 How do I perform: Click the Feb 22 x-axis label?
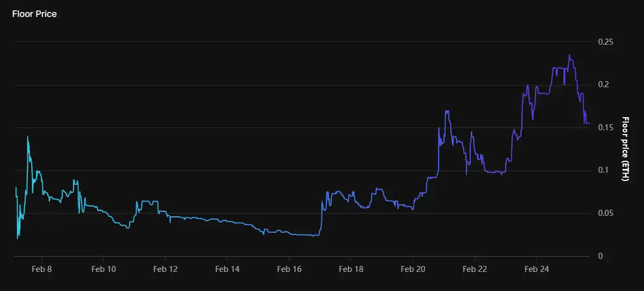coord(475,269)
